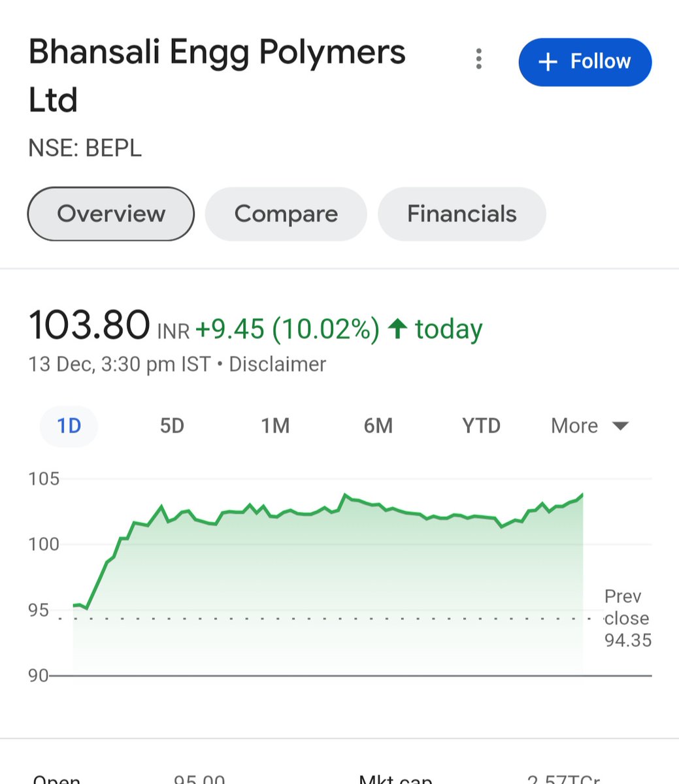Open the three-dot overflow menu
The image size is (679, 784).
tap(479, 59)
